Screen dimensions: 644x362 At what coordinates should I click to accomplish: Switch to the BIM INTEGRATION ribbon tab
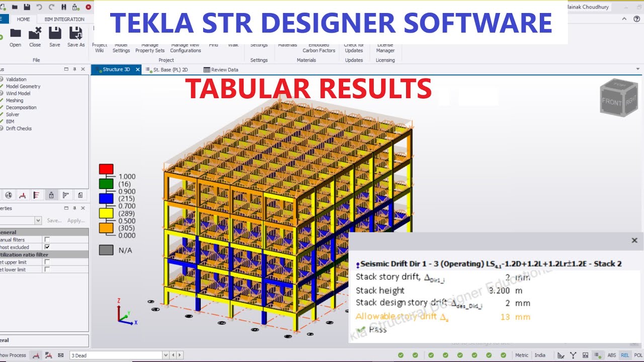(64, 19)
